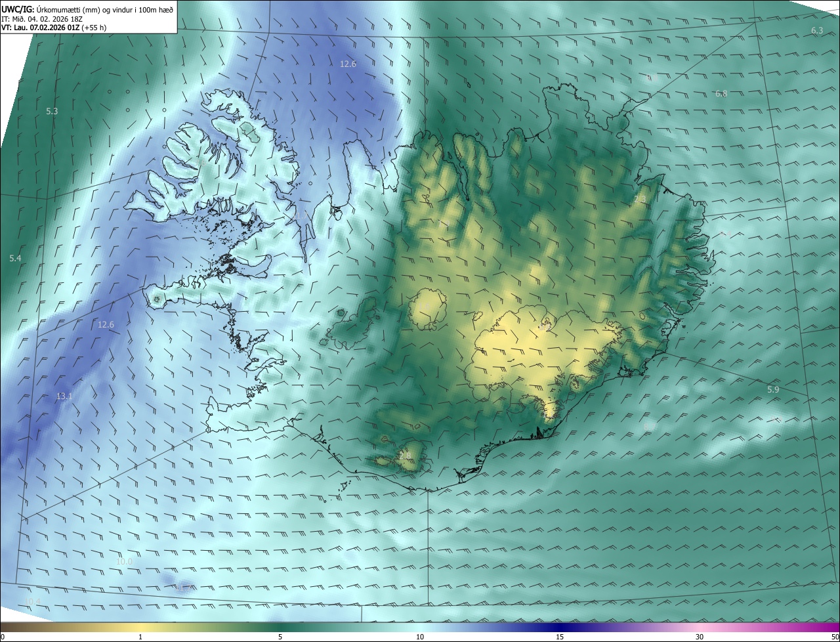The image size is (840, 642).
Task: Click the 5.9 value label
Action: pos(773,390)
